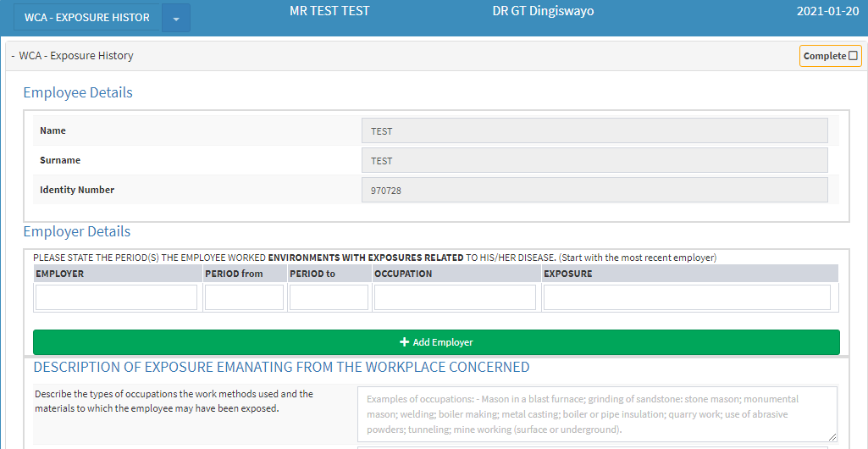Image resolution: width=868 pixels, height=449 pixels.
Task: Click the plus icon on Add Employer
Action: (404, 342)
